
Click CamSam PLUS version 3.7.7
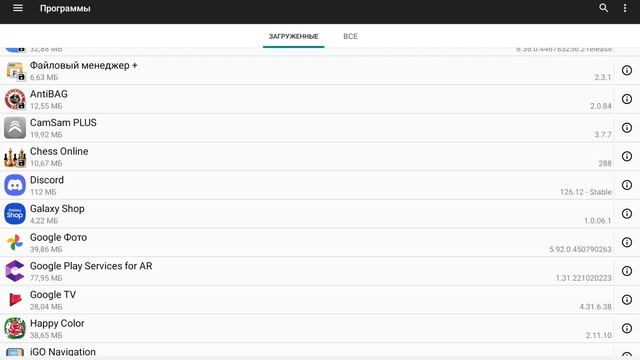(603, 134)
